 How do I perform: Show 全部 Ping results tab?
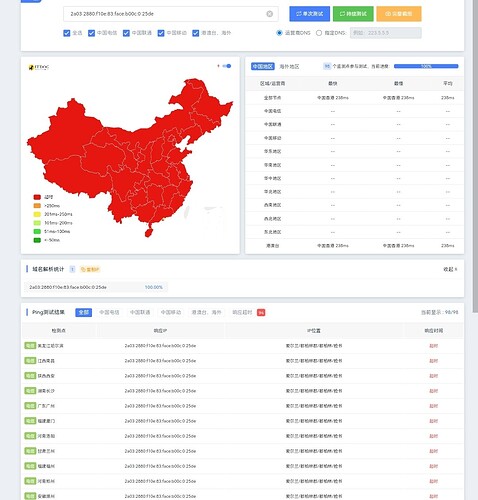pyautogui.click(x=84, y=312)
